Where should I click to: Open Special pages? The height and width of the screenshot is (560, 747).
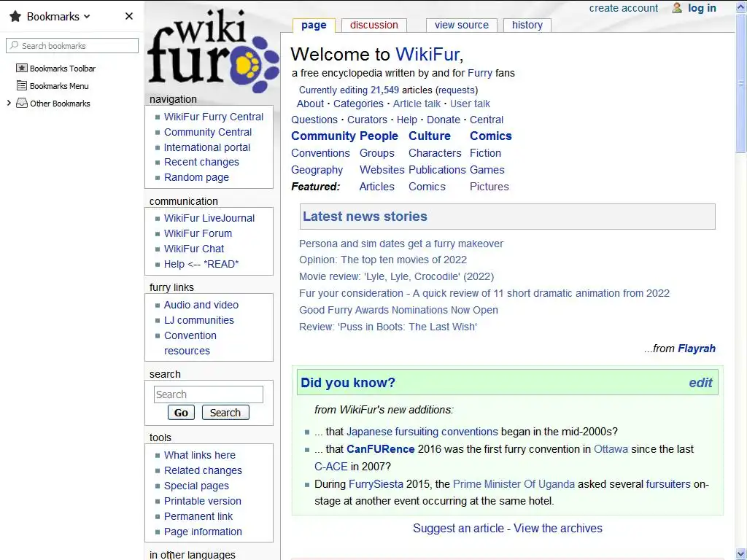click(196, 486)
